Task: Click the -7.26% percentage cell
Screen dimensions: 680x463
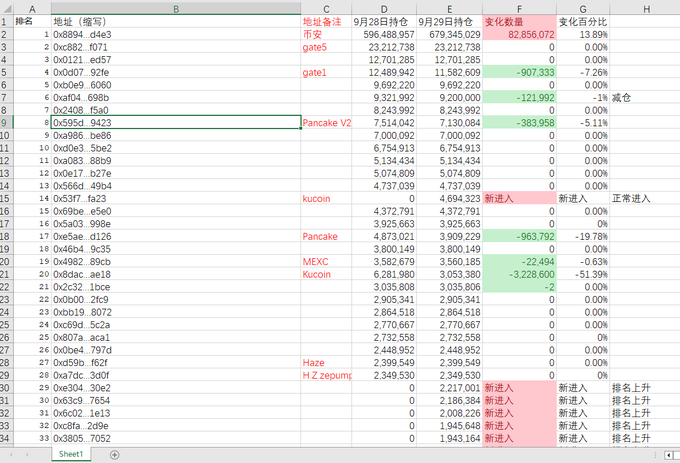Action: [583, 72]
